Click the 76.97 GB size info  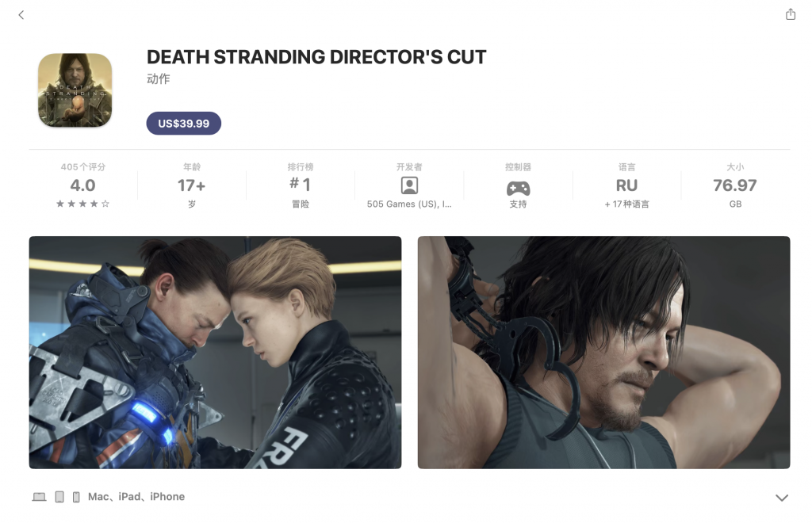pyautogui.click(x=735, y=185)
